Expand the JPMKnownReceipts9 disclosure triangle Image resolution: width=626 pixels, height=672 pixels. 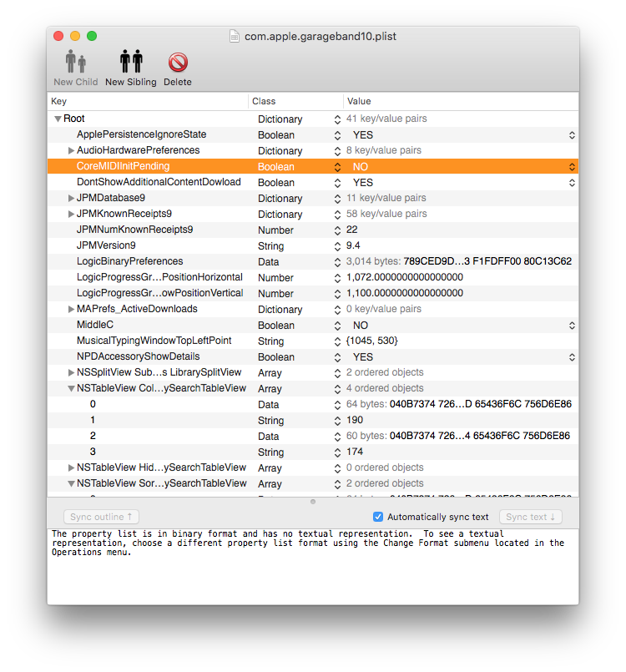pyautogui.click(x=71, y=215)
